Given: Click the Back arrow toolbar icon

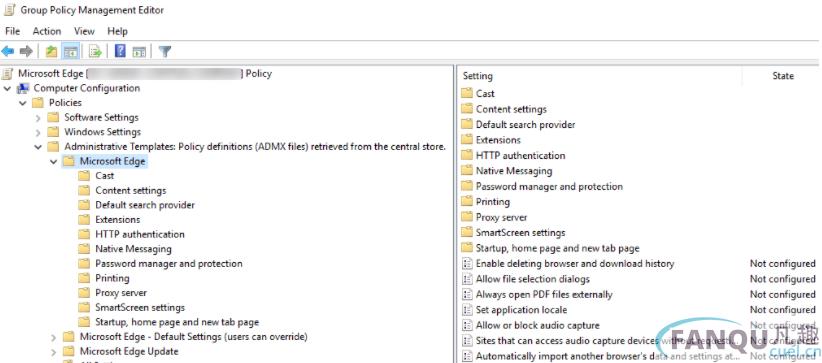Looking at the screenshot, I should pos(8,51).
